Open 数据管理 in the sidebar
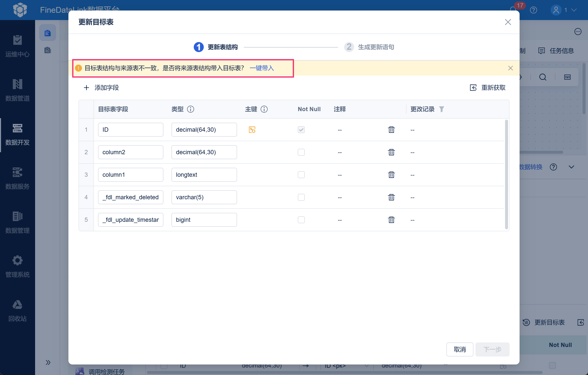Image resolution: width=588 pixels, height=375 pixels. click(x=18, y=223)
